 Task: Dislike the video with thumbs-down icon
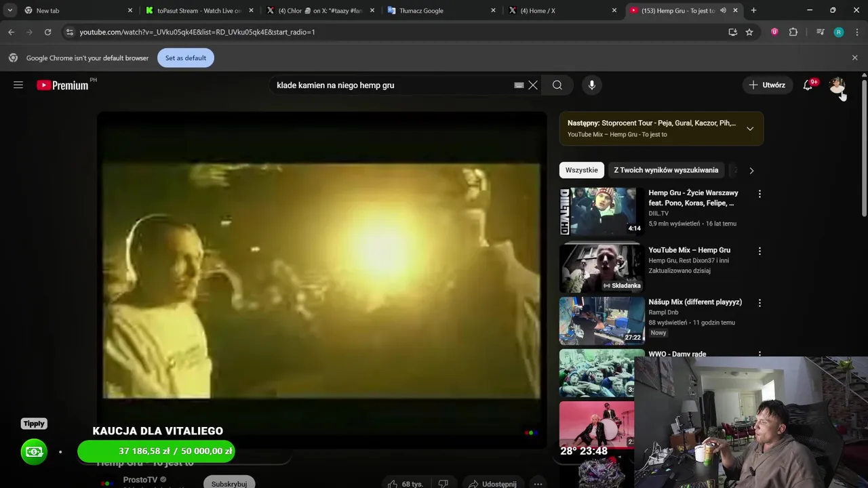pos(443,483)
